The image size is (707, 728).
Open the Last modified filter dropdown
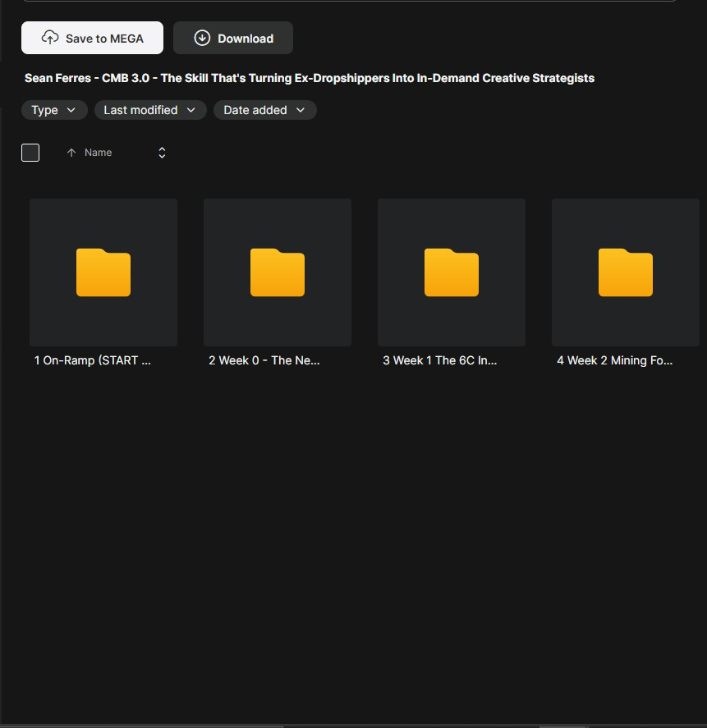[150, 110]
